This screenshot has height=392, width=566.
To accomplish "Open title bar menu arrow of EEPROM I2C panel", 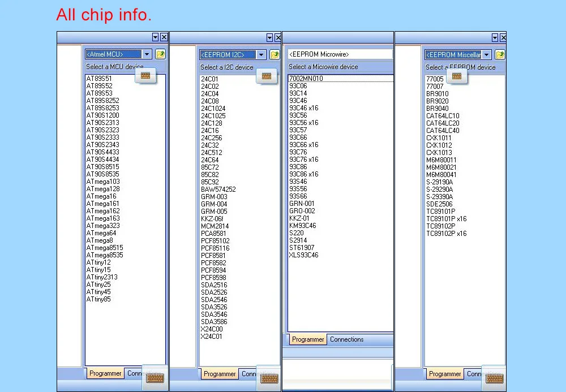I will [269, 37].
